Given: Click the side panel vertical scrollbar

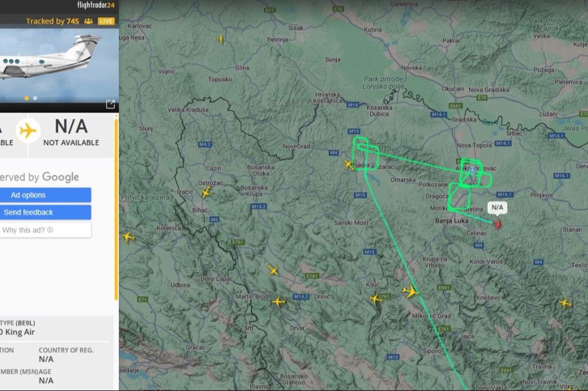Looking at the screenshot, I should click(x=116, y=210).
